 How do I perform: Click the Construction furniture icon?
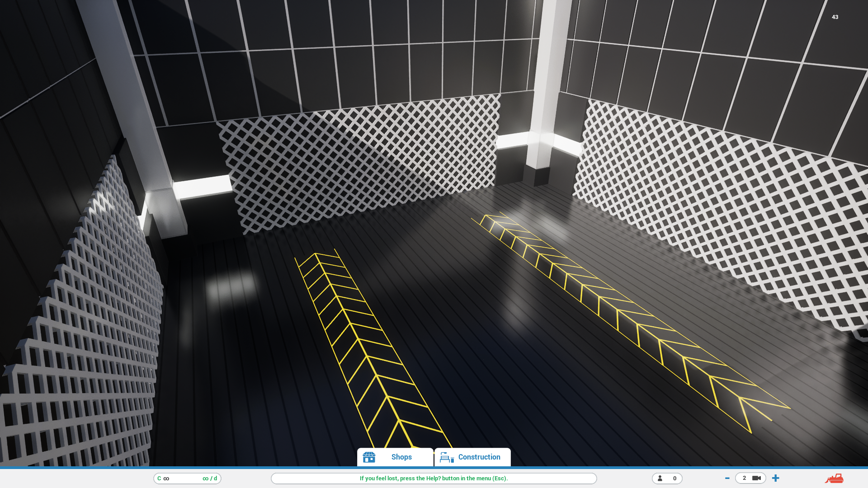[447, 458]
